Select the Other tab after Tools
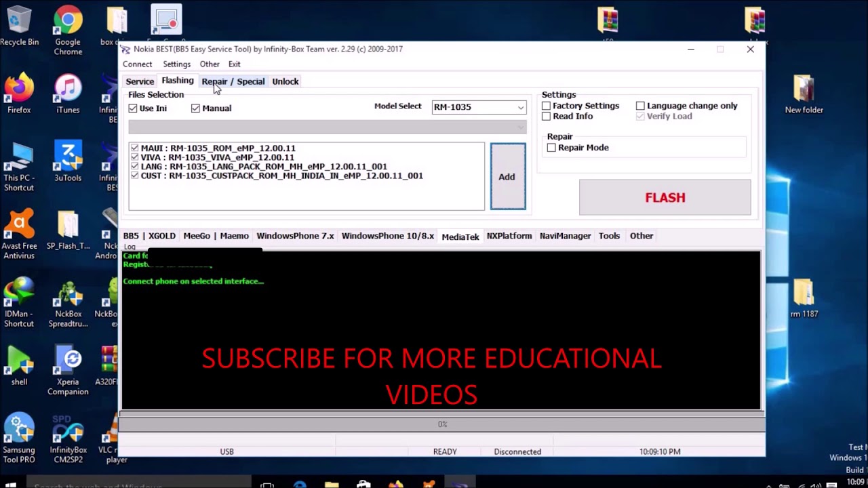 click(x=642, y=236)
